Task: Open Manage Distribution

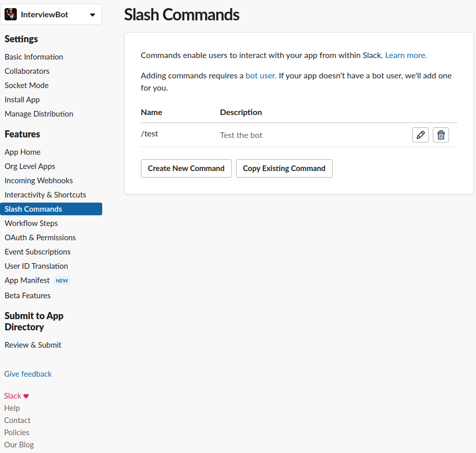Action: coord(39,114)
